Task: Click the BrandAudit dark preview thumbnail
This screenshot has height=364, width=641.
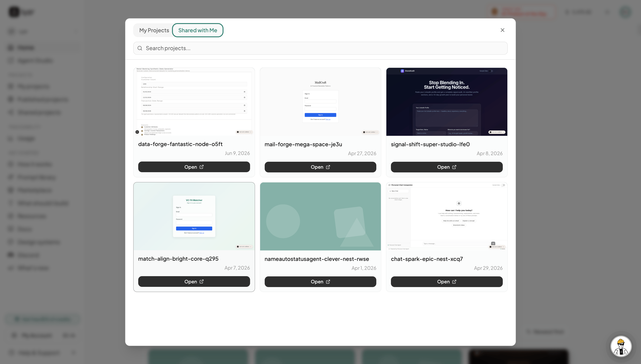Action: [x=447, y=102]
